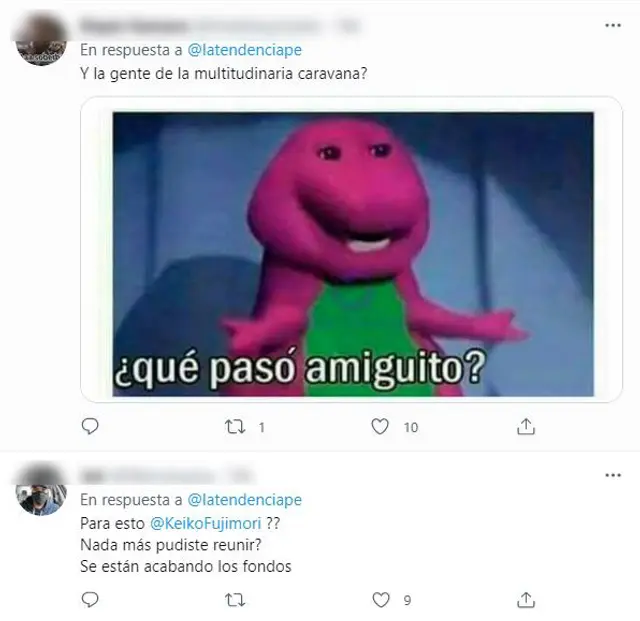Open second tweet author's masked avatar
Screen dimensions: 640x621
(x=41, y=490)
